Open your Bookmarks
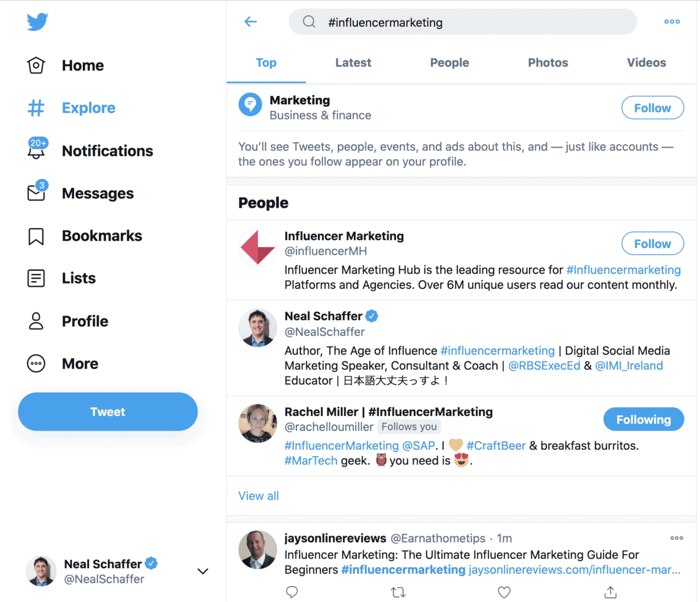700x602 pixels. tap(101, 236)
